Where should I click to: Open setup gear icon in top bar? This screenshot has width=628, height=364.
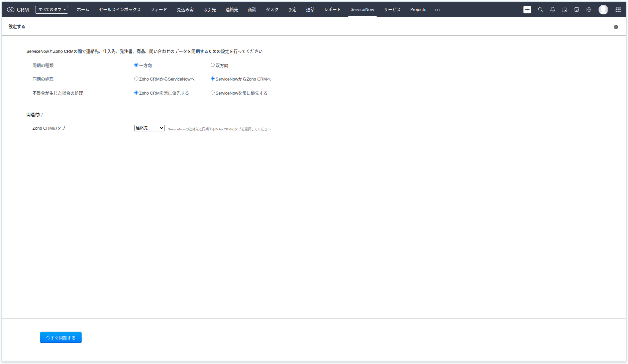(x=589, y=10)
